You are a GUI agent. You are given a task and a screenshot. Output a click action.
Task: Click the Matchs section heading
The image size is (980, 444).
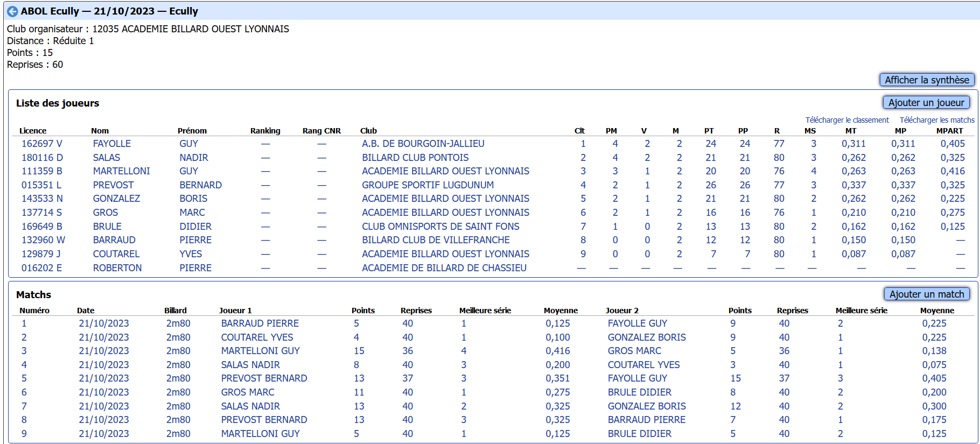click(x=33, y=295)
